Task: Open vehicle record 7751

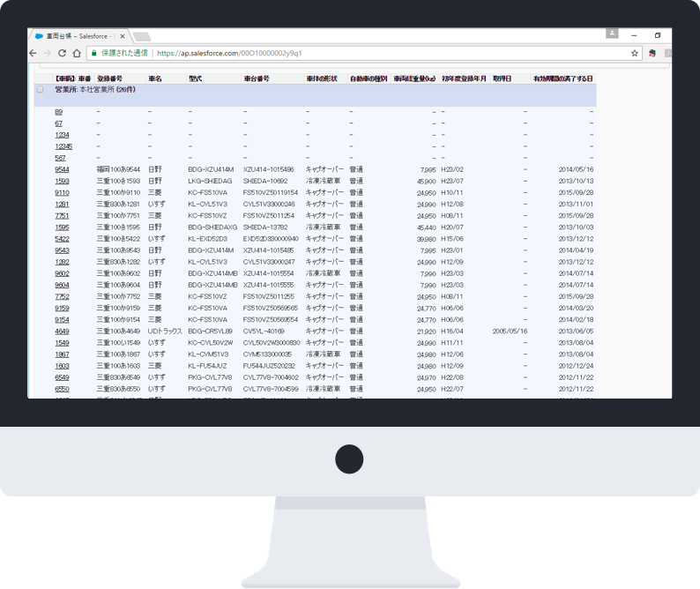Action: 62,216
